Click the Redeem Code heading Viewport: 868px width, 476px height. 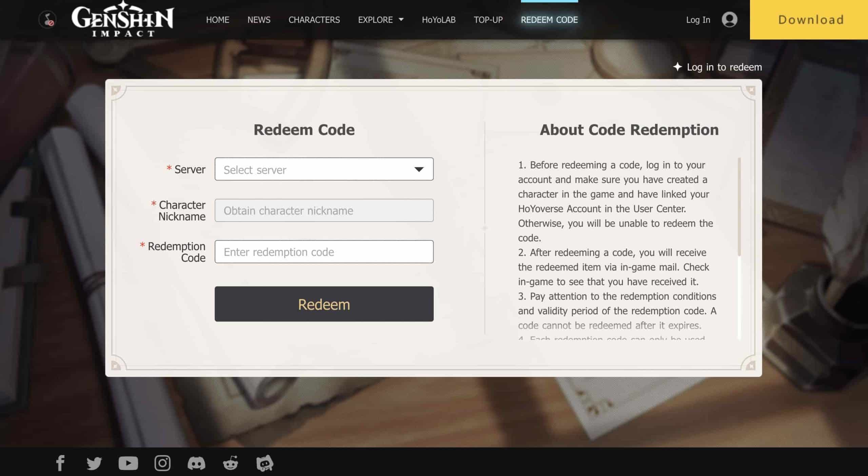[x=304, y=130]
